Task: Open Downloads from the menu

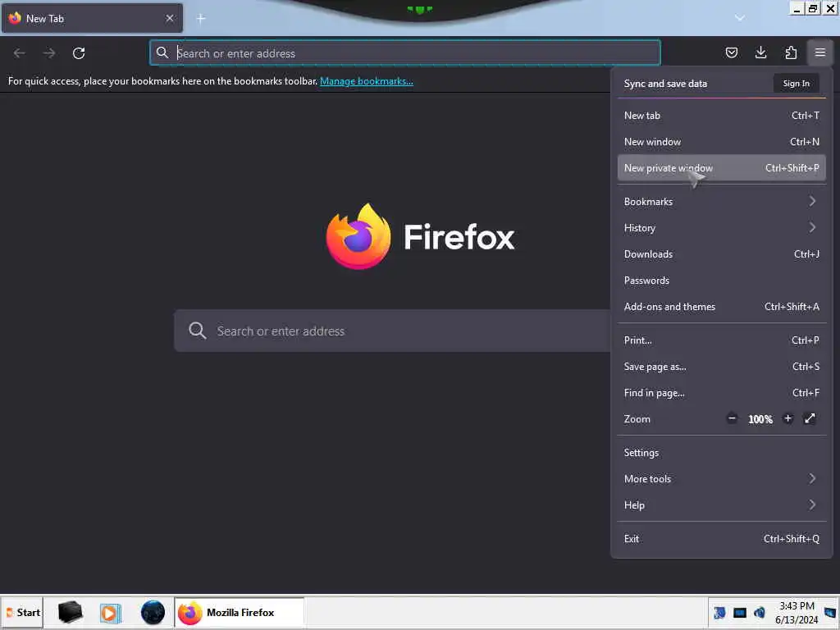Action: point(722,254)
